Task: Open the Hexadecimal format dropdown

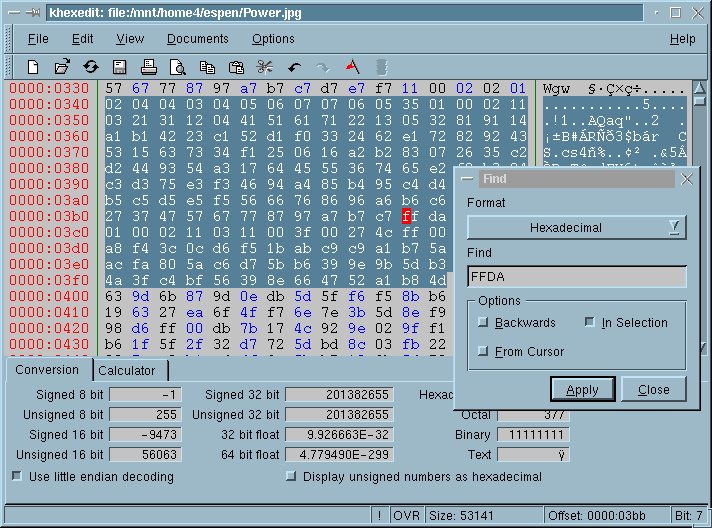Action: click(576, 227)
